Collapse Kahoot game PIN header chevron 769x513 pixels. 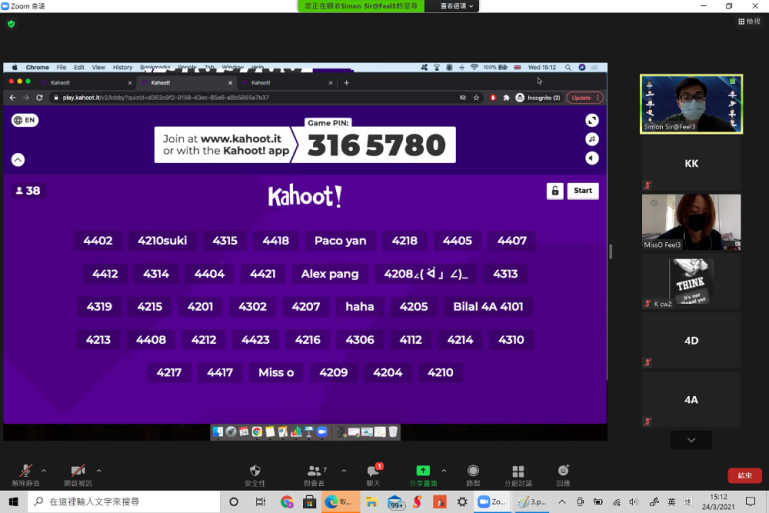pos(18,160)
